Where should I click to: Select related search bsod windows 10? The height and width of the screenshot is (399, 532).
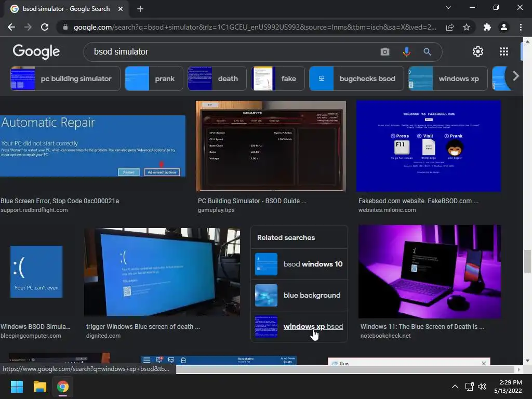coord(299,264)
